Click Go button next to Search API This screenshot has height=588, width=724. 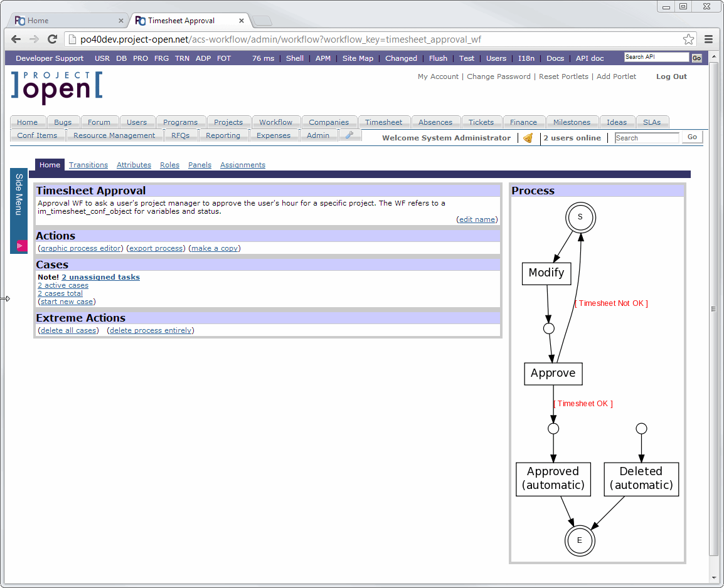(x=696, y=58)
